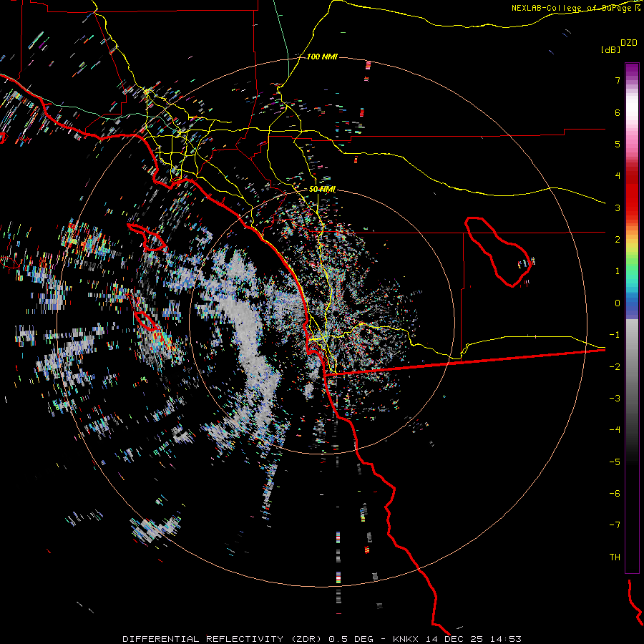Click the 50 NMI range ring label
The image size is (644, 644).
tap(323, 189)
